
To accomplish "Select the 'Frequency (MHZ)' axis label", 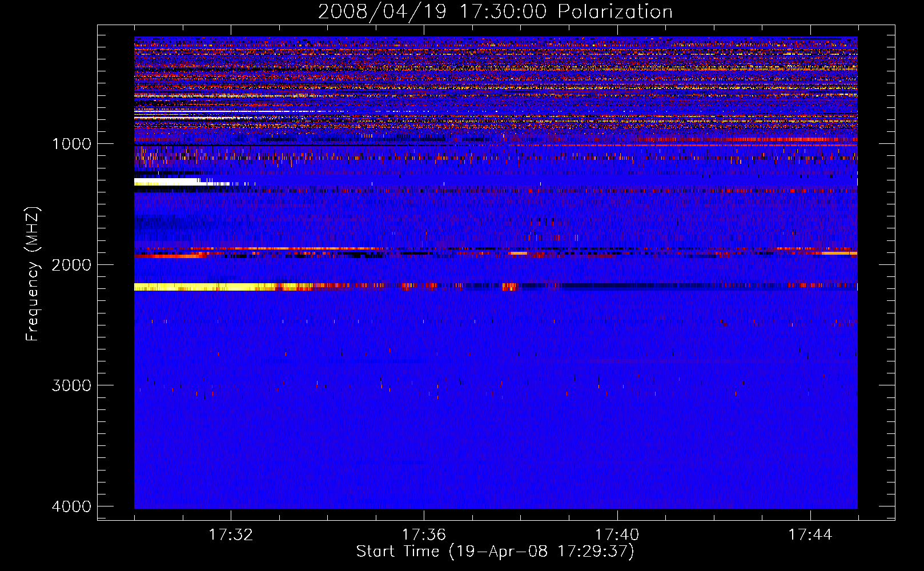I will (33, 274).
